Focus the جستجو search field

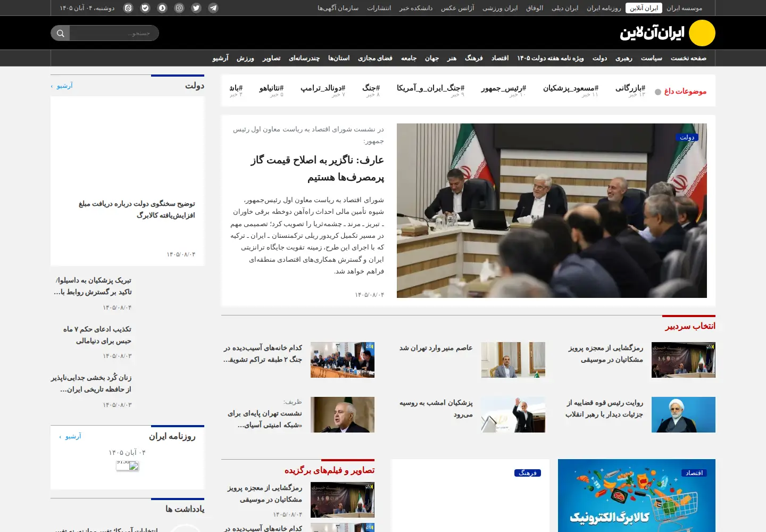(x=114, y=33)
